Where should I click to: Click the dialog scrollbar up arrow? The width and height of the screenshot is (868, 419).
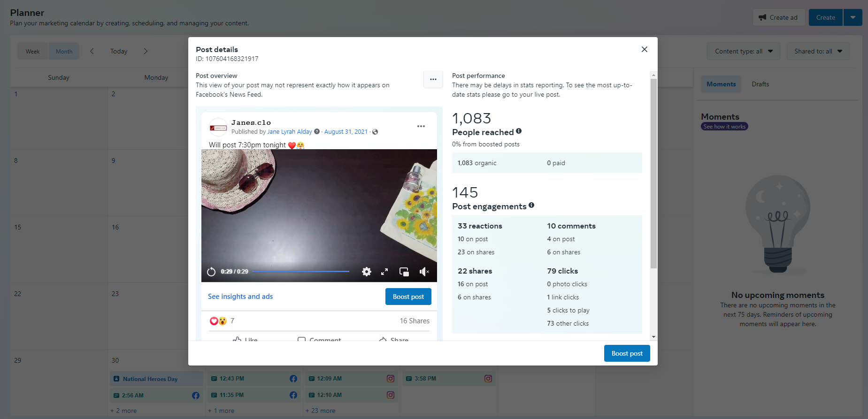tap(653, 75)
